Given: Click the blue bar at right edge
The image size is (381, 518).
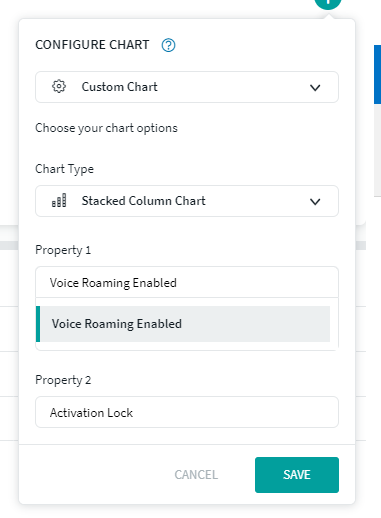Looking at the screenshot, I should [x=377, y=75].
